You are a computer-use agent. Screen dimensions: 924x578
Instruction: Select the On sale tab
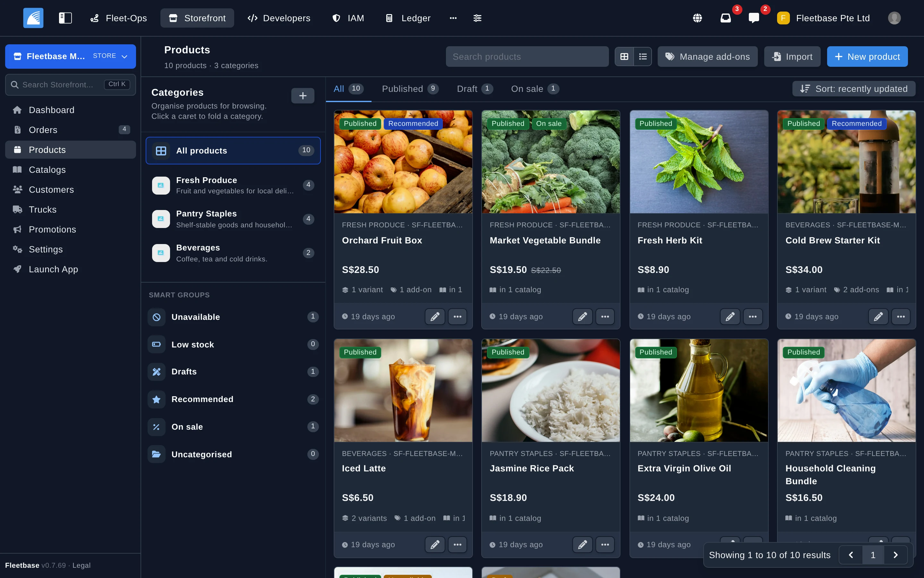pyautogui.click(x=535, y=89)
